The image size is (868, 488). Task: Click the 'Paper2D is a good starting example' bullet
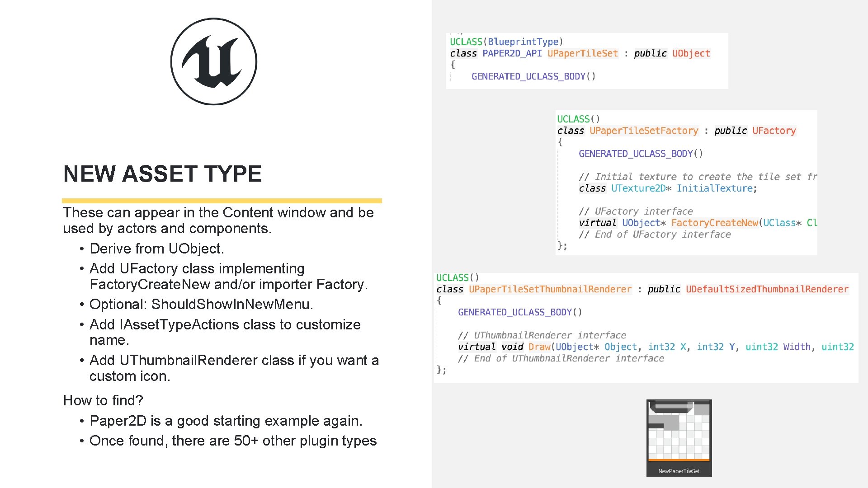tap(226, 421)
